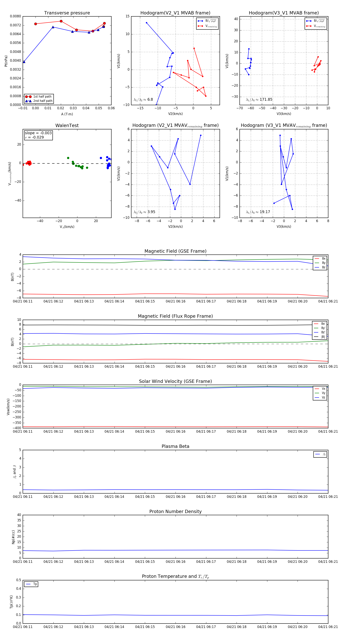Screen dimensions: 351x644
Task: Click the 'Vx' legend entry
Action: [x=320, y=389]
